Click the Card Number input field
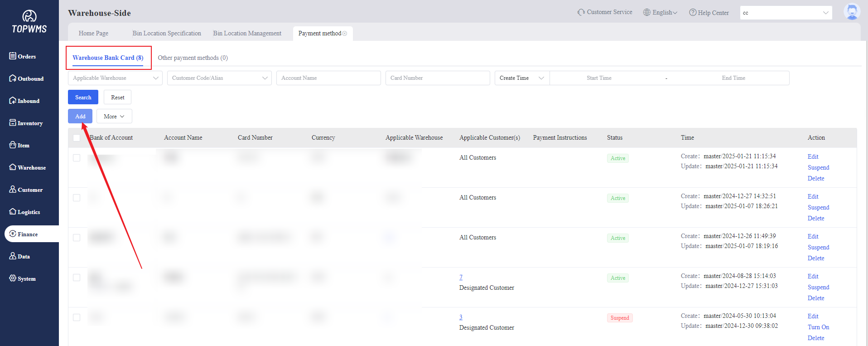 point(437,78)
